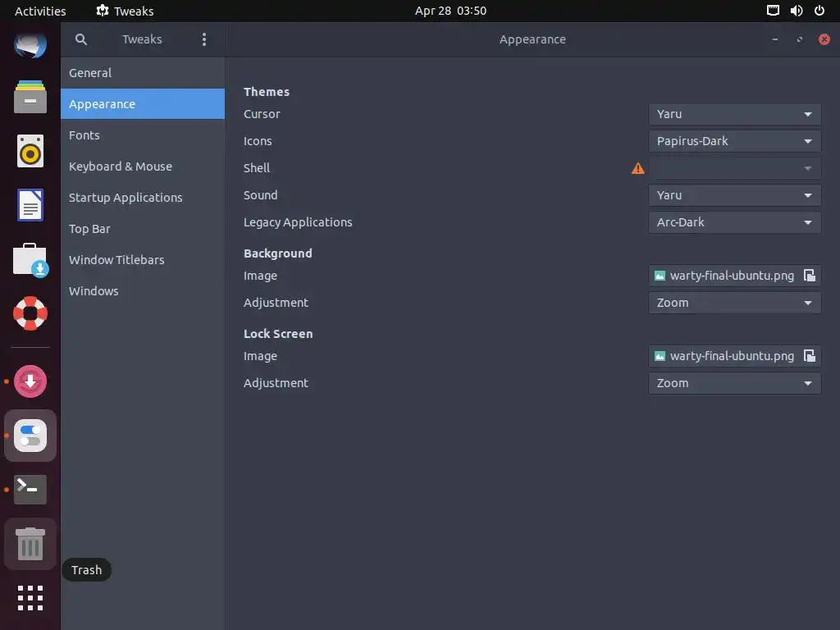Click the Shell theme warning icon
The height and width of the screenshot is (630, 840).
tap(637, 168)
